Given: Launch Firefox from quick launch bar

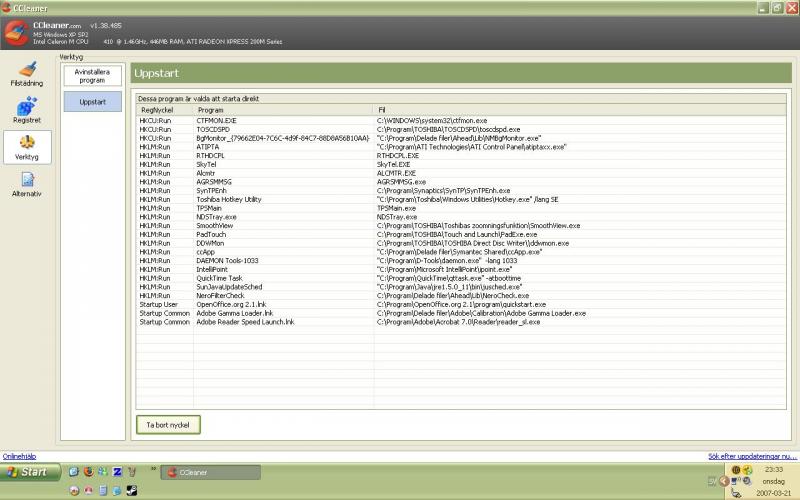Looking at the screenshot, I should tap(88, 471).
